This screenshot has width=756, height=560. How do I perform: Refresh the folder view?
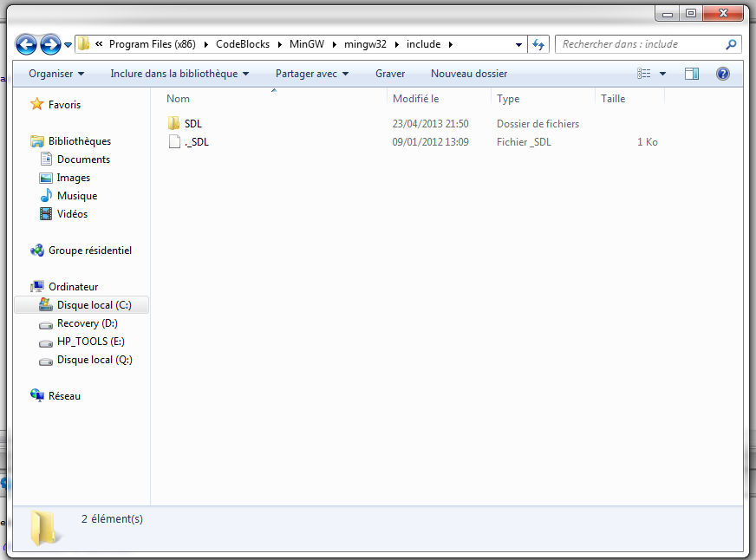click(538, 45)
